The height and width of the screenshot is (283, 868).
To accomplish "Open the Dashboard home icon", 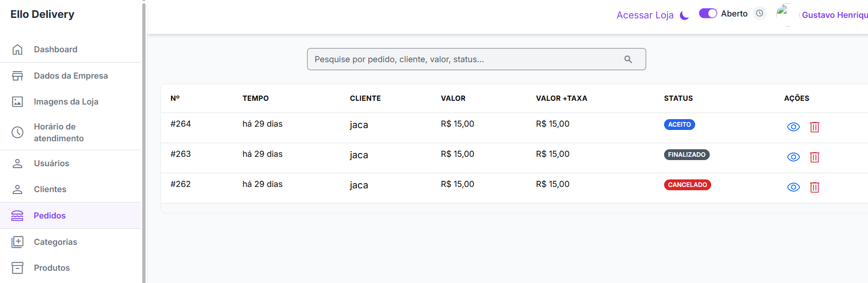I will click(17, 49).
